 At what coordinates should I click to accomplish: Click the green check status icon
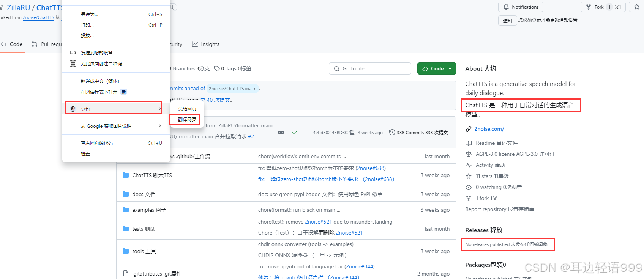click(295, 132)
